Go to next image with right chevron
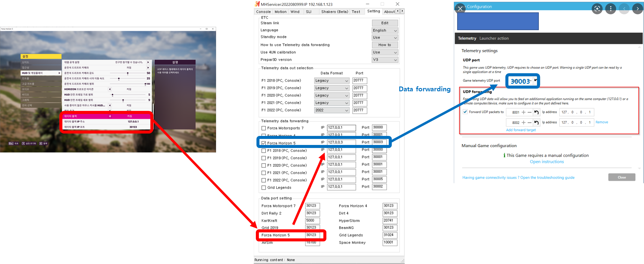644x264 pixels. pos(638,9)
